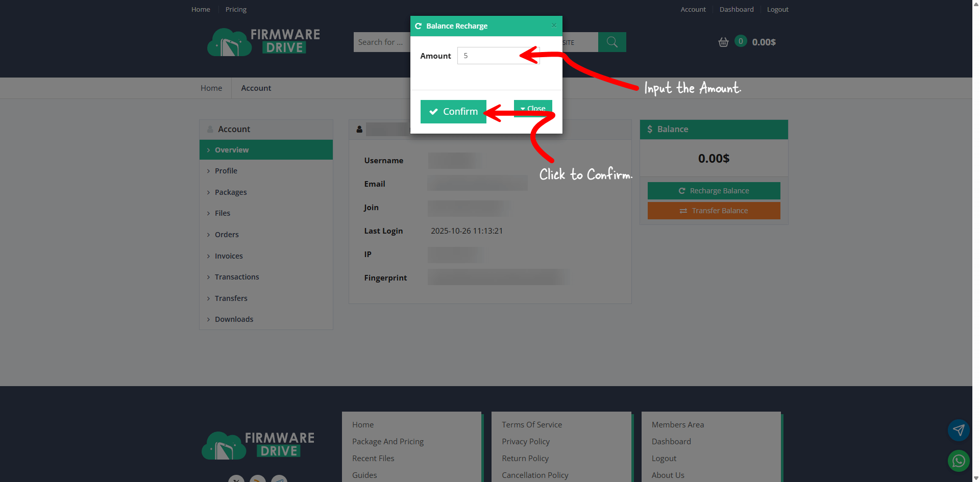The image size is (980, 482).
Task: Open the shopping cart basket icon
Action: click(x=723, y=42)
